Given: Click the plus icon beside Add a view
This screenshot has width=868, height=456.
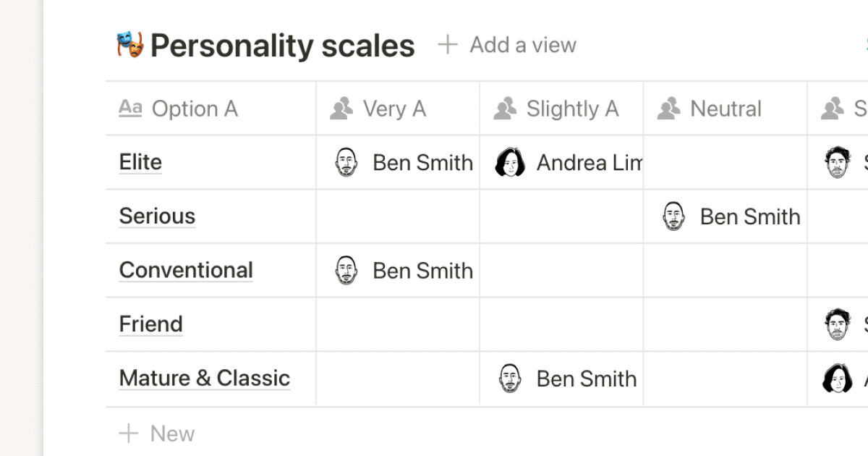Looking at the screenshot, I should pos(448,45).
